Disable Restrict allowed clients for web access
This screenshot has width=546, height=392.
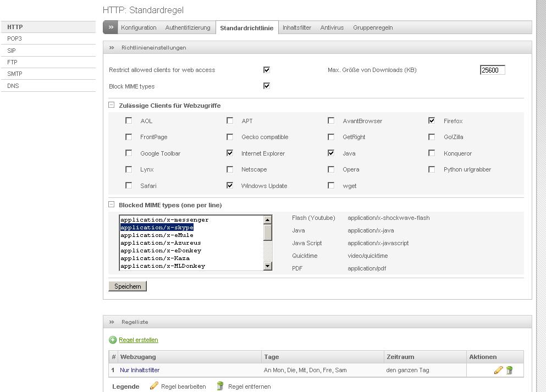267,70
